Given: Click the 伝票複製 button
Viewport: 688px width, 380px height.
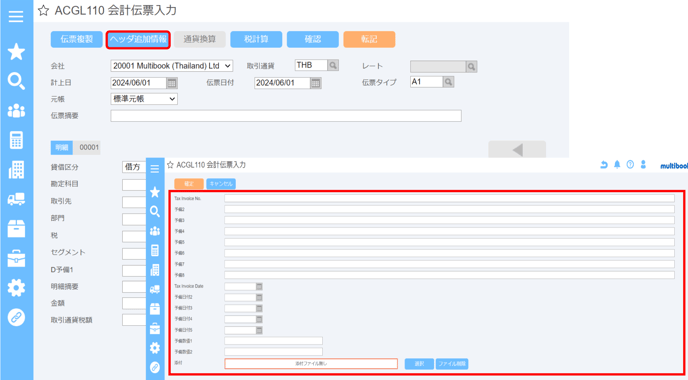Looking at the screenshot, I should pyautogui.click(x=76, y=39).
